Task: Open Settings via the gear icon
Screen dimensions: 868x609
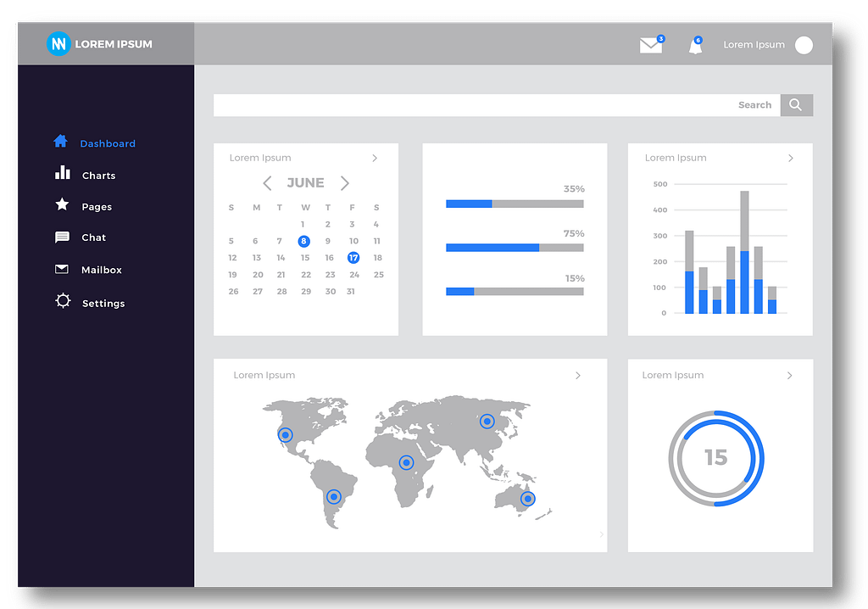Action: click(63, 302)
